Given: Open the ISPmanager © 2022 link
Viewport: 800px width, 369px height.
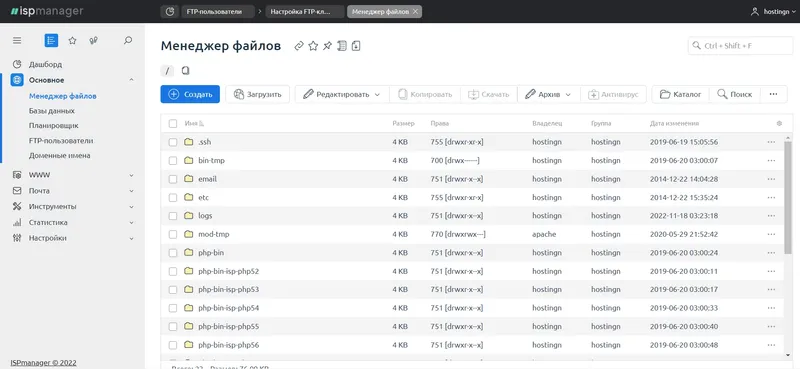Looking at the screenshot, I should tap(43, 363).
